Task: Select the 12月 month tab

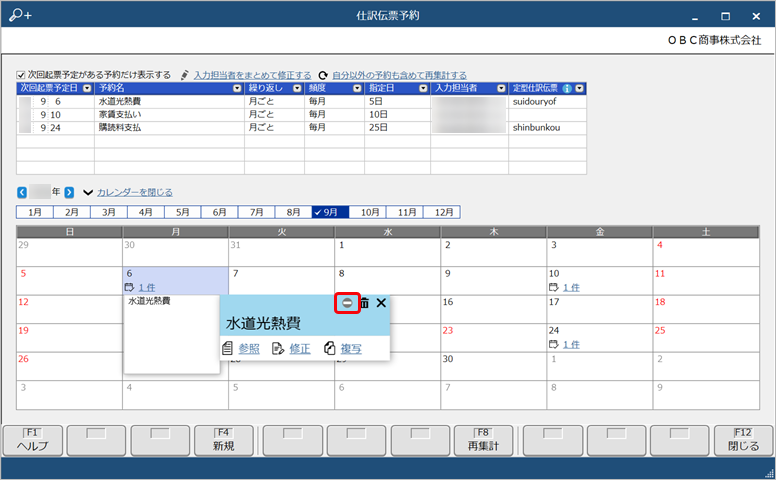Action: coord(442,212)
